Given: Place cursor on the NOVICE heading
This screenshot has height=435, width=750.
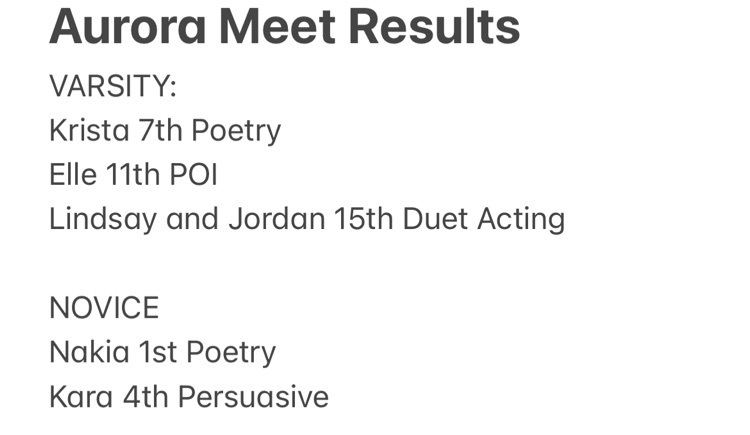Looking at the screenshot, I should pos(104,308).
